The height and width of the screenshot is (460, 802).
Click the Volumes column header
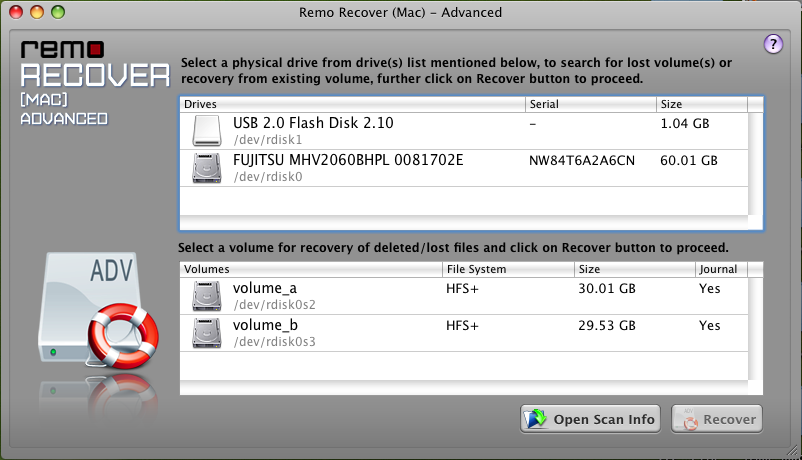pos(310,269)
